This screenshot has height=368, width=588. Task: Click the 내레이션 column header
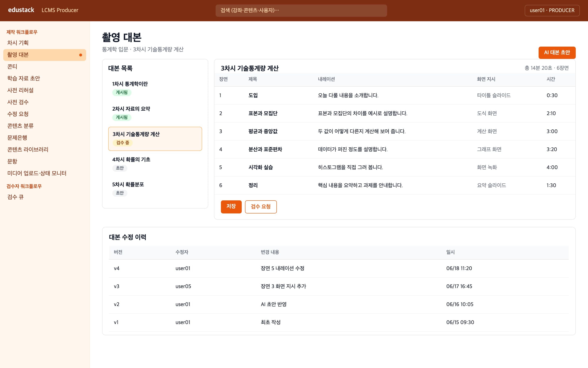coord(326,79)
